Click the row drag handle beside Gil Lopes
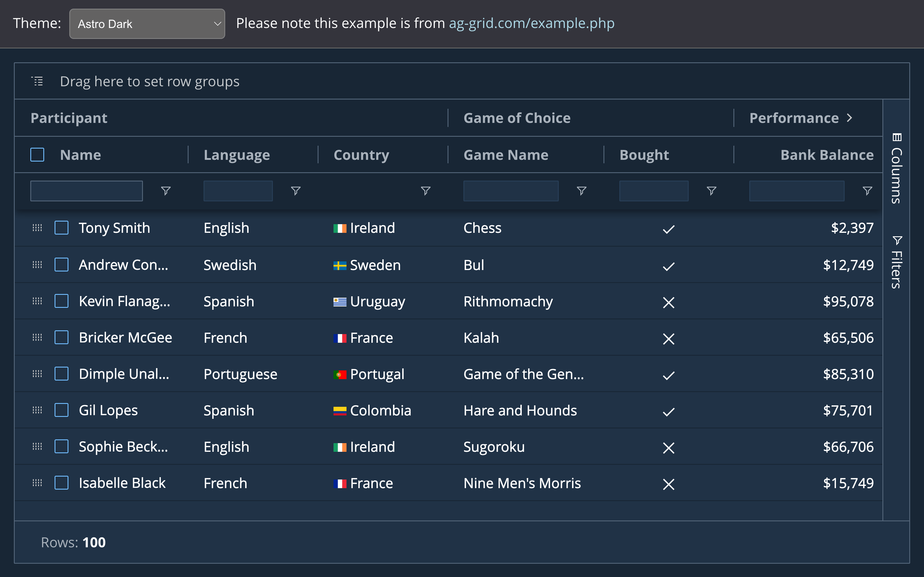This screenshot has height=577, width=924. point(37,410)
